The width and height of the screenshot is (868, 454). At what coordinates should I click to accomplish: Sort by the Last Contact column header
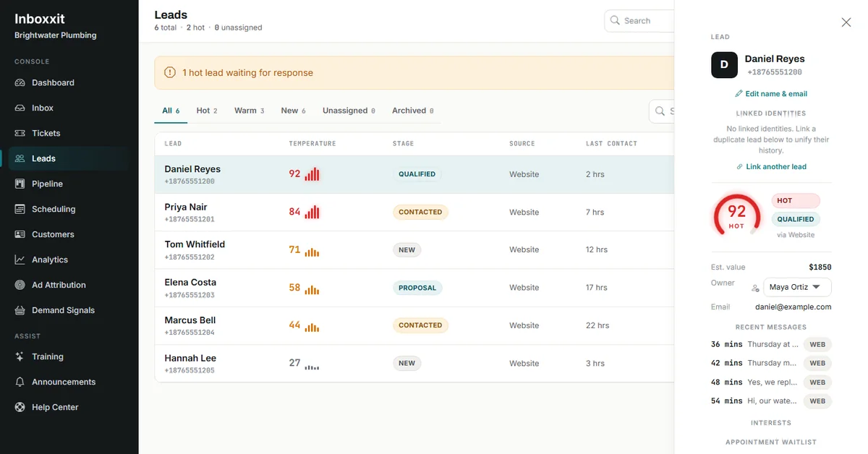611,143
